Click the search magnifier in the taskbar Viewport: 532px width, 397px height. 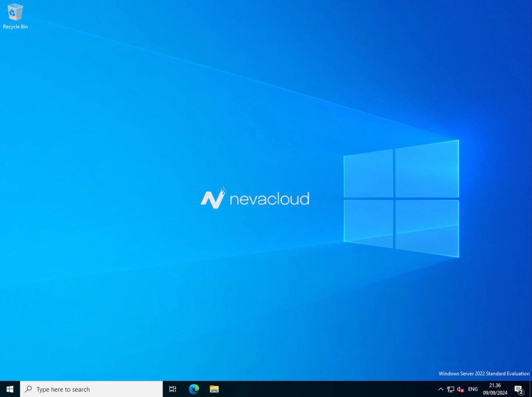(27, 389)
